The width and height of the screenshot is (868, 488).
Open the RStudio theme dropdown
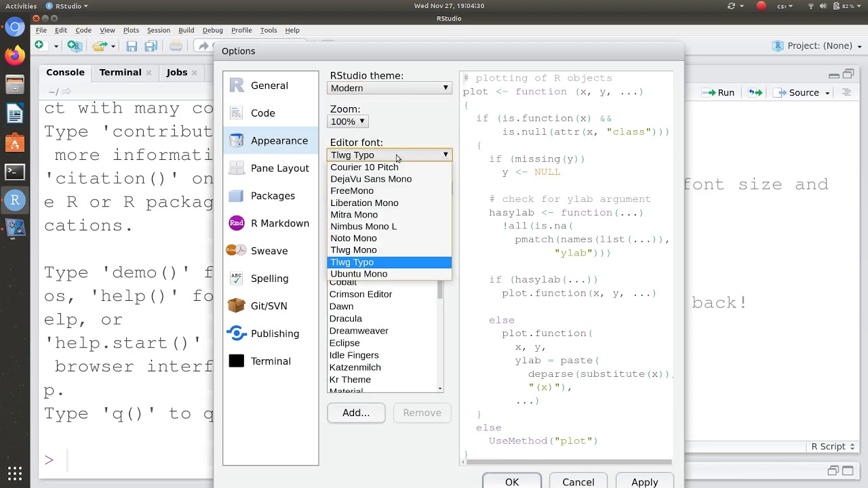point(389,88)
